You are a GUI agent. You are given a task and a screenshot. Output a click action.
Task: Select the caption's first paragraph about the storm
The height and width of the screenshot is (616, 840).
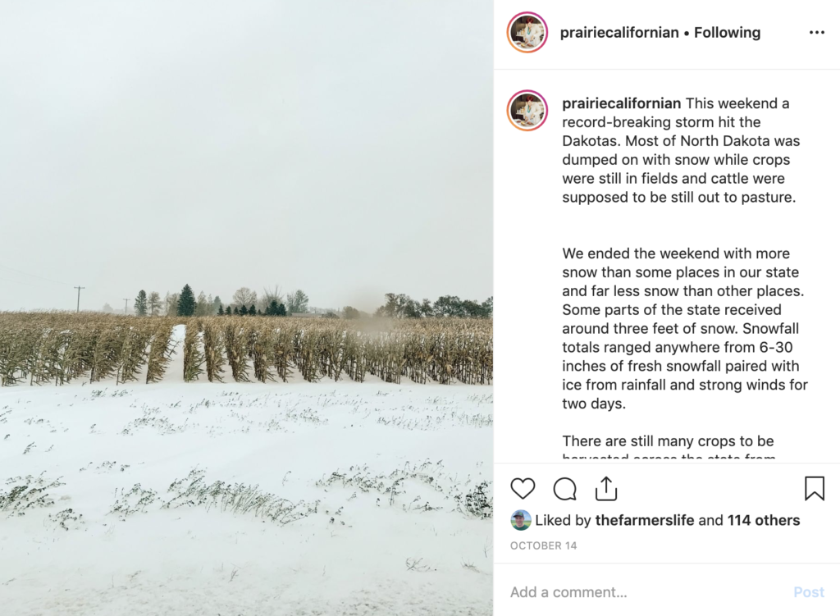click(x=681, y=151)
